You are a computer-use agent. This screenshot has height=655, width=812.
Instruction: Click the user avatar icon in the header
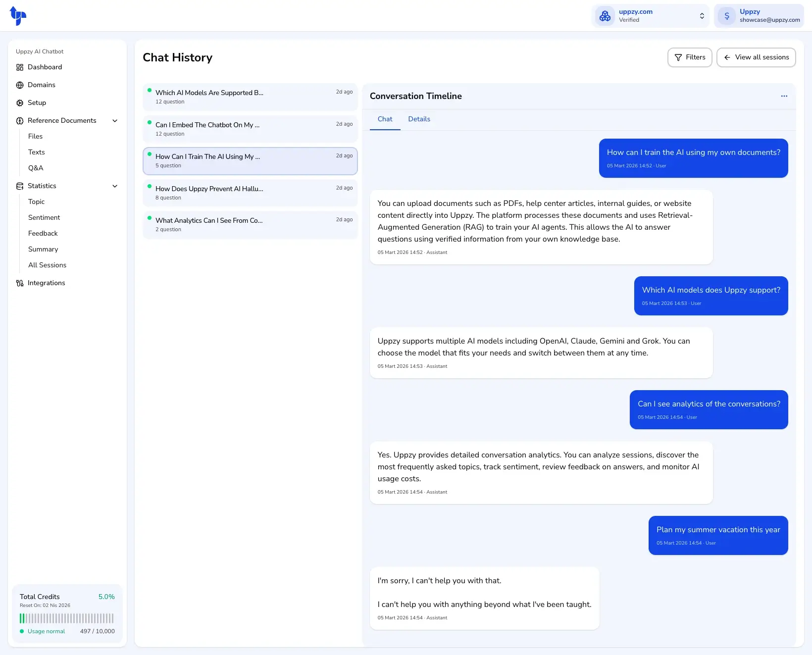[726, 16]
